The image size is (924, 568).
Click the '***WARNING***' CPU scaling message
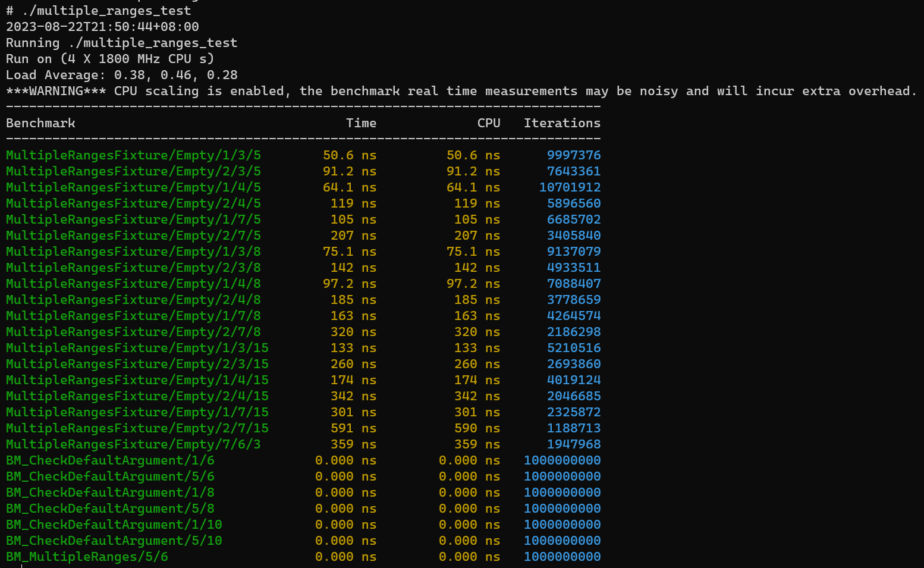pos(461,91)
